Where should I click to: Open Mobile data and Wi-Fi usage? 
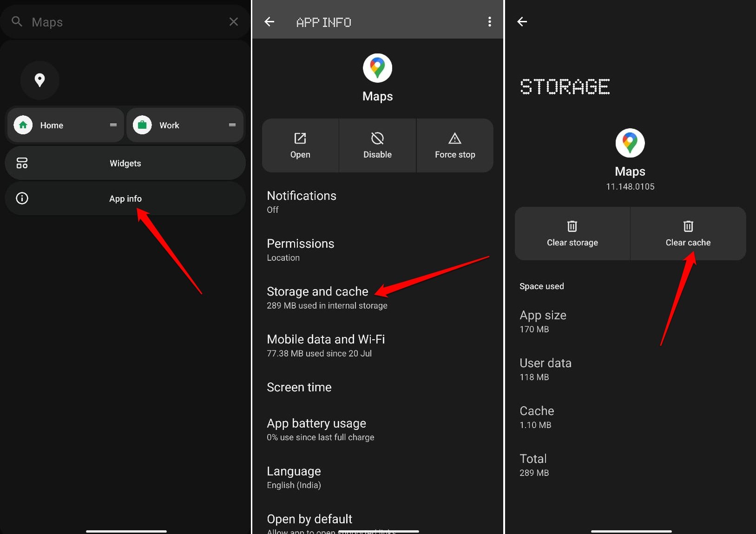click(326, 345)
